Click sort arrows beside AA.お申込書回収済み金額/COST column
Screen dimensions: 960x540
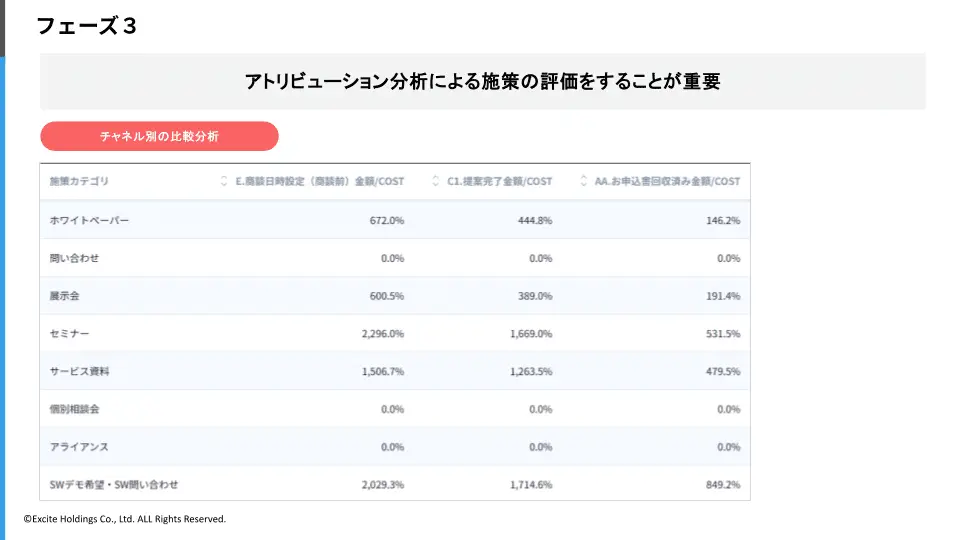point(583,181)
